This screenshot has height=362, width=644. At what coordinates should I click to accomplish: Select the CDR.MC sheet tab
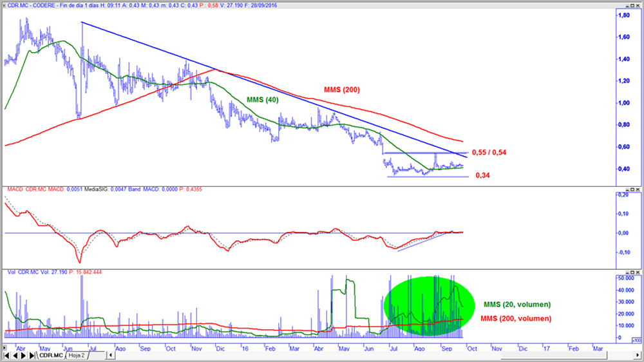point(52,356)
